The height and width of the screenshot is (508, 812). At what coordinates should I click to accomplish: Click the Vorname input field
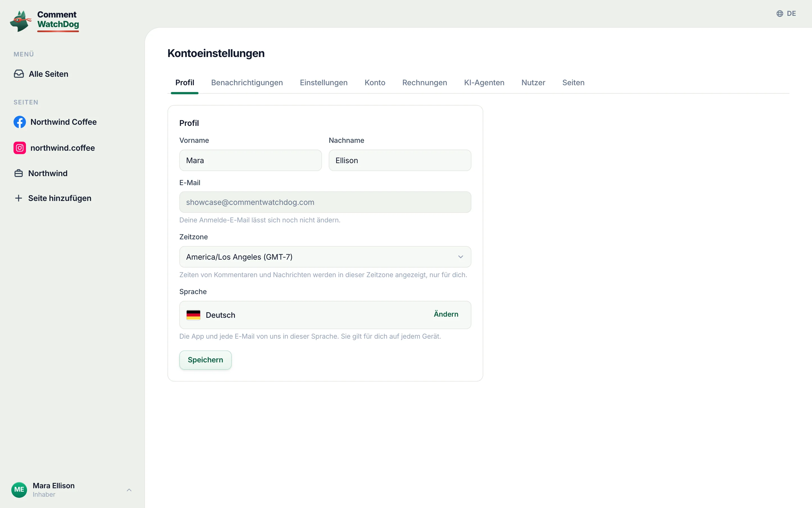coord(250,160)
